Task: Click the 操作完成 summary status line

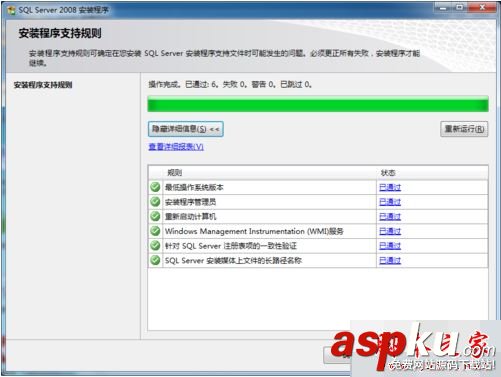Action: point(230,85)
